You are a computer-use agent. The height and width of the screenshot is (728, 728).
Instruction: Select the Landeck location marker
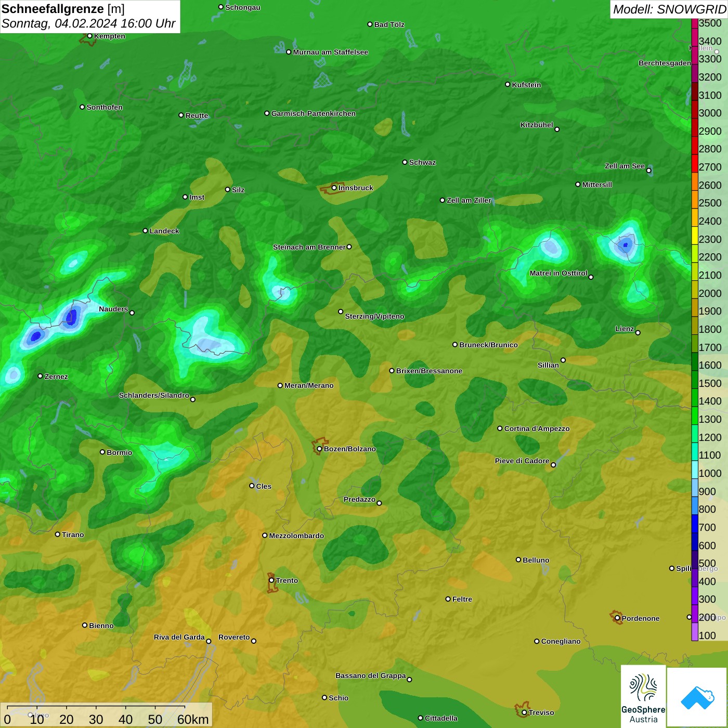tap(146, 231)
